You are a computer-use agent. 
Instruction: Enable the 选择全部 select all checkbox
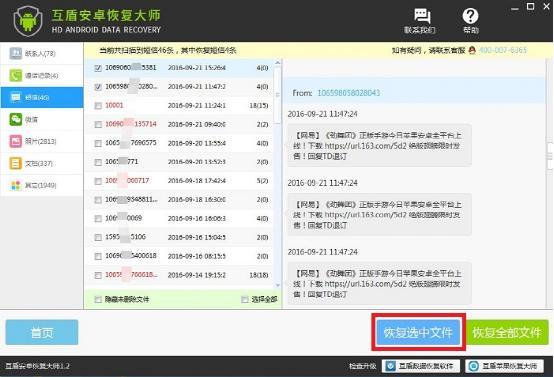[x=244, y=300]
